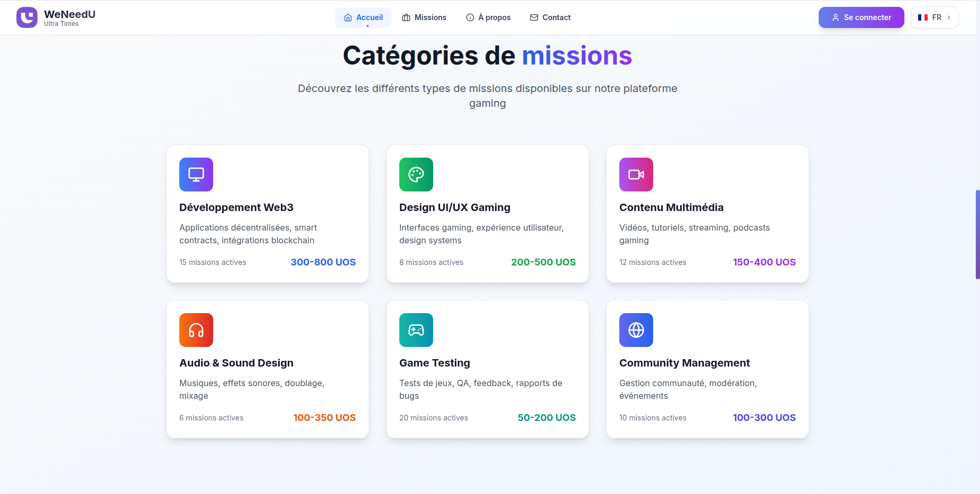Select the Développement Web3 card title

[236, 207]
